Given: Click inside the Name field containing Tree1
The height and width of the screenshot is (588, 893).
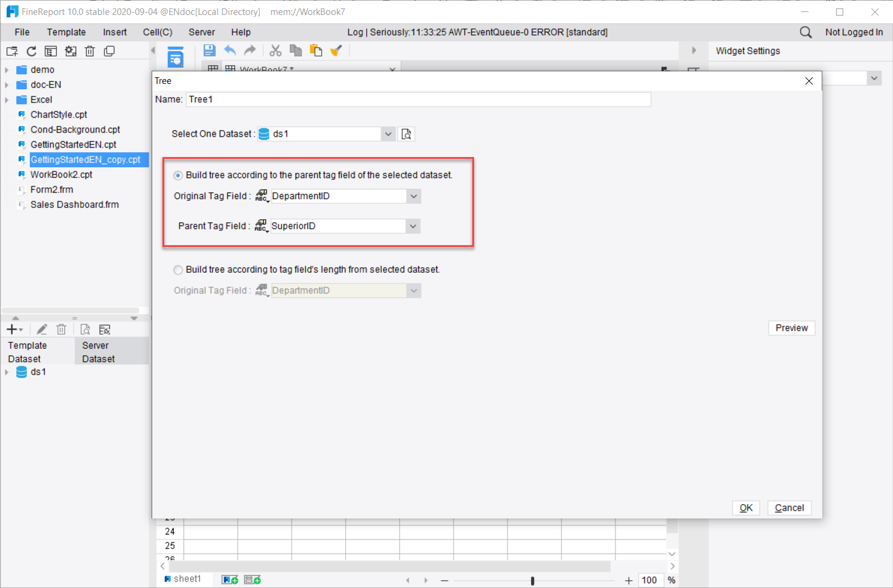Looking at the screenshot, I should pyautogui.click(x=418, y=99).
